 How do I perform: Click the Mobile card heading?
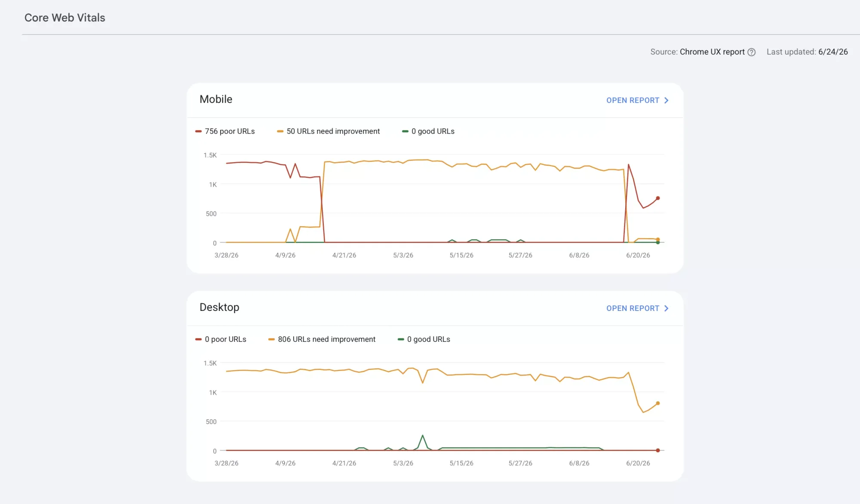(216, 99)
